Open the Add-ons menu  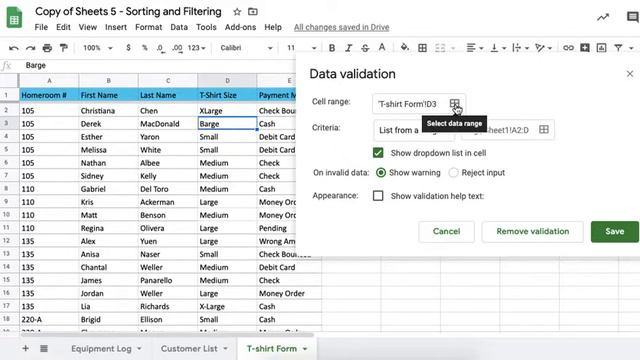tap(240, 27)
